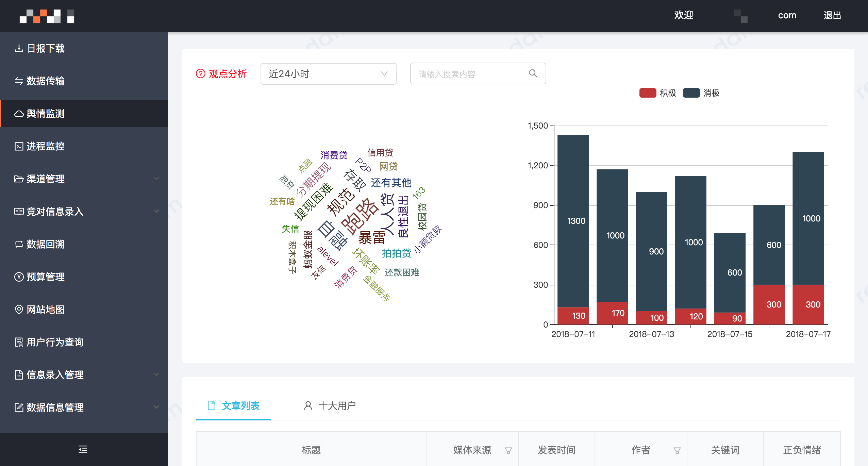Image resolution: width=868 pixels, height=466 pixels.
Task: Expand the 信息录入管理 submenu chevron
Action: tap(156, 375)
